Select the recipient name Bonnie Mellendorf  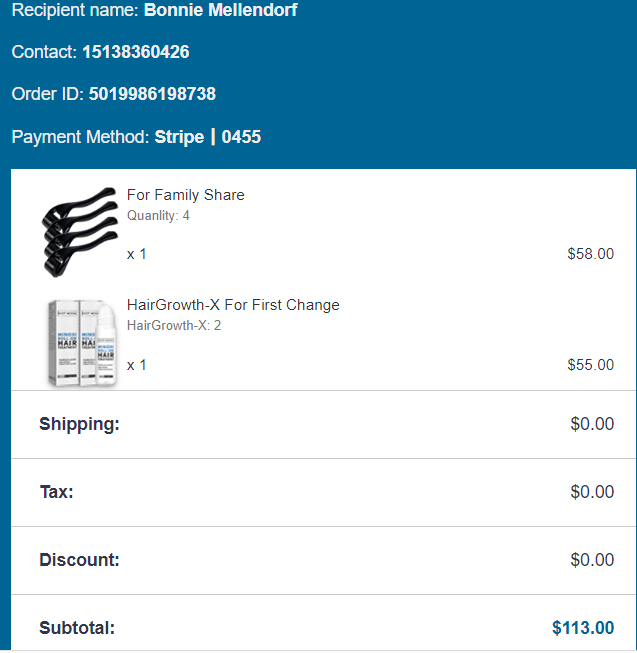tap(220, 11)
